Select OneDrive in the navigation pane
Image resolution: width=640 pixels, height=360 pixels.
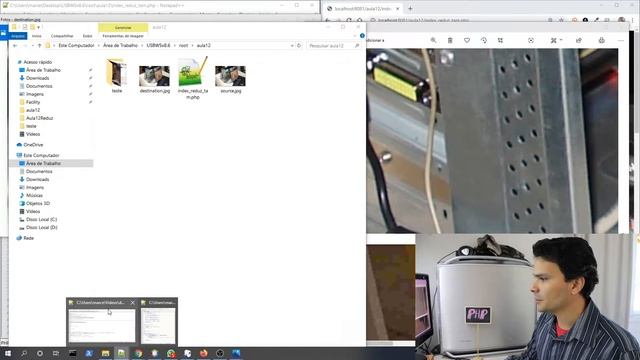pyautogui.click(x=33, y=145)
